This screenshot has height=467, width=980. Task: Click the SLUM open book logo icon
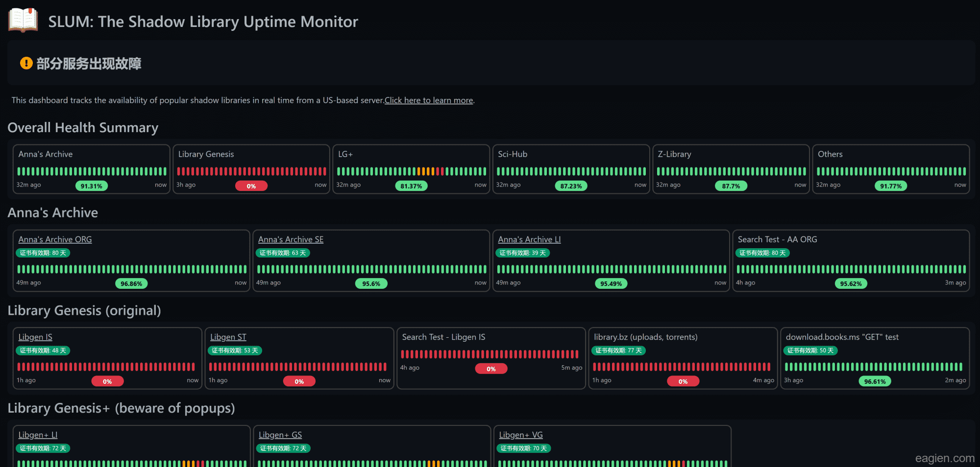tap(23, 21)
